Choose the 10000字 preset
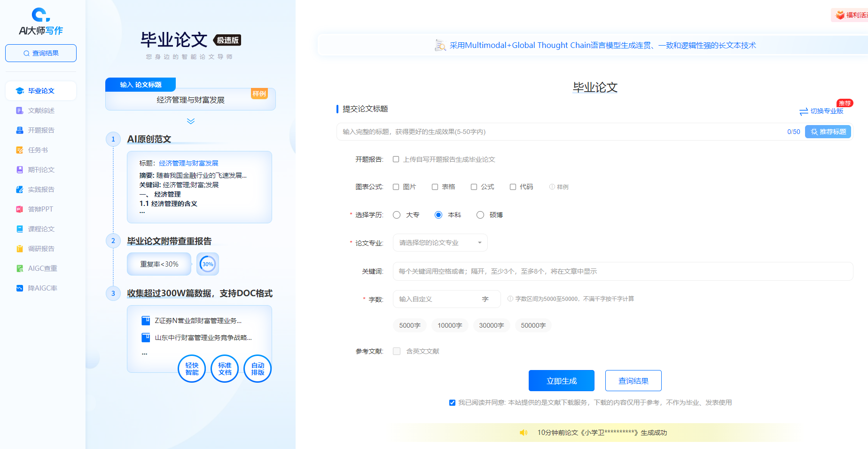 point(450,325)
